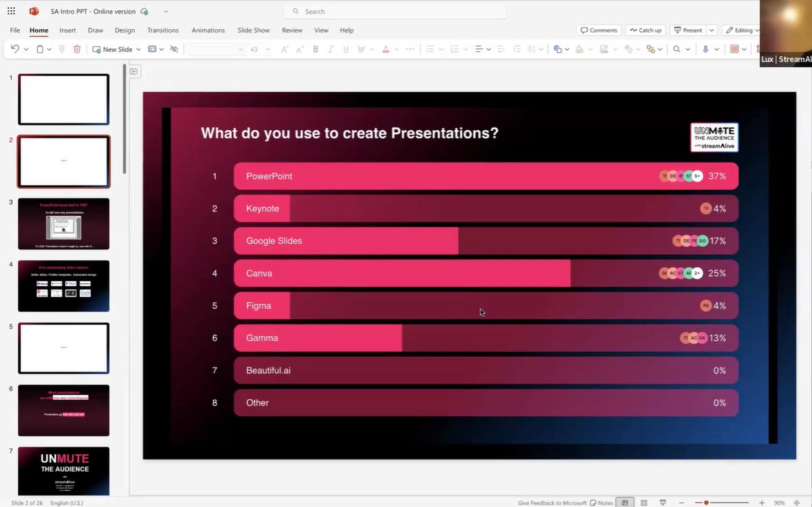The width and height of the screenshot is (812, 507).
Task: Click Increase Font Size icon
Action: [x=284, y=49]
